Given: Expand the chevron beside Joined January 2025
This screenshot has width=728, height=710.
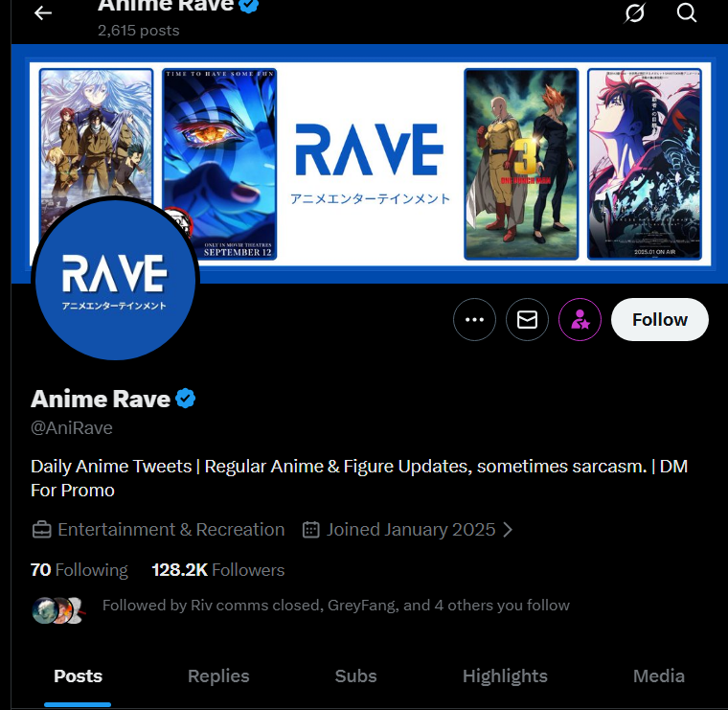Looking at the screenshot, I should tap(508, 530).
